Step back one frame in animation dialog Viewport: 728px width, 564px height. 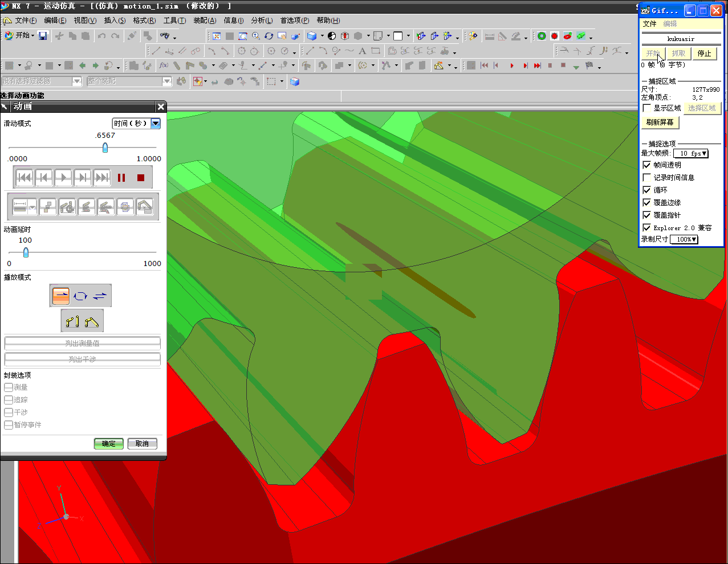pyautogui.click(x=44, y=178)
